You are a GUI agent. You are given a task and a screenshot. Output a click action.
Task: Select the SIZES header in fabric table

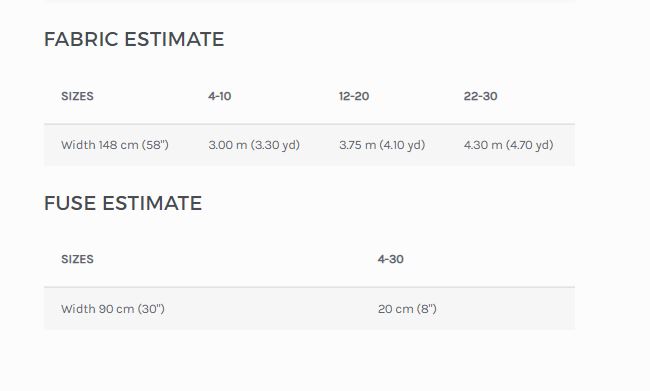coord(77,96)
